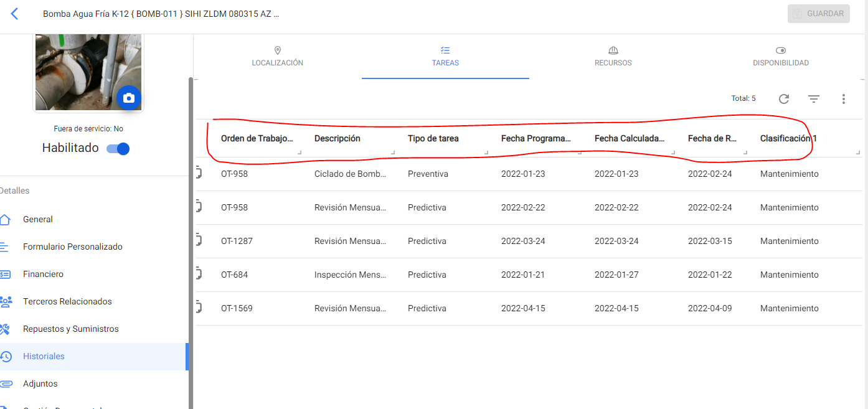This screenshot has height=409, width=868.
Task: Switch to the Recursos tab
Action: (613, 56)
